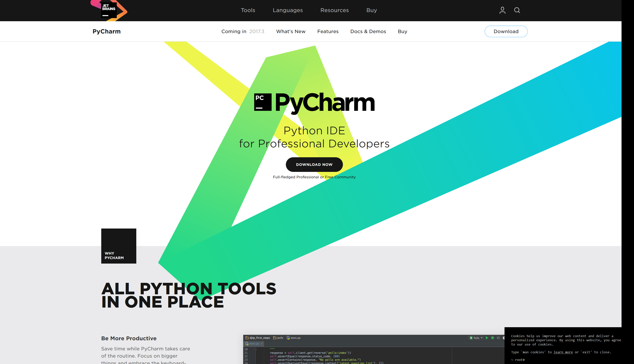Click the tests.py breadcrumb file
This screenshot has width=634, height=364.
pyautogui.click(x=294, y=338)
